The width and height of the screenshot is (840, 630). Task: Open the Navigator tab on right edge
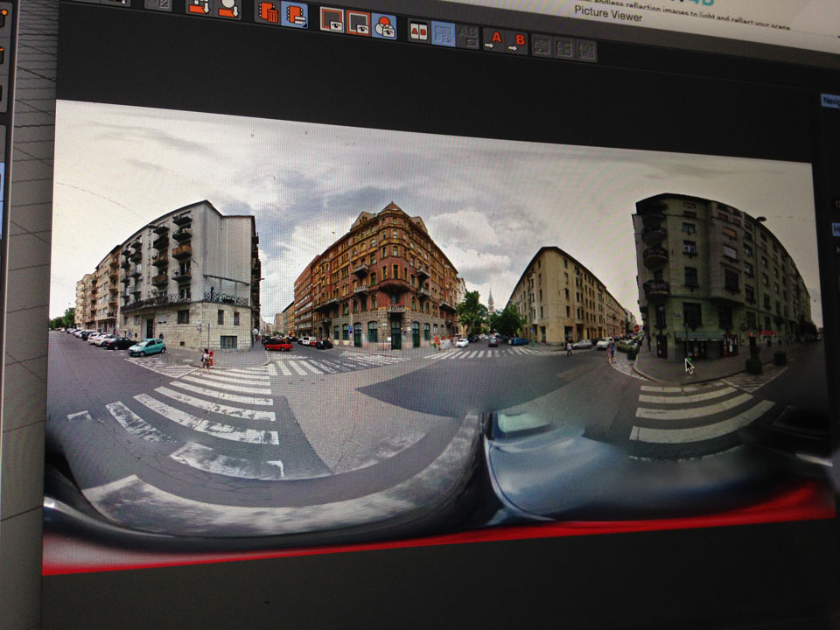tap(830, 101)
